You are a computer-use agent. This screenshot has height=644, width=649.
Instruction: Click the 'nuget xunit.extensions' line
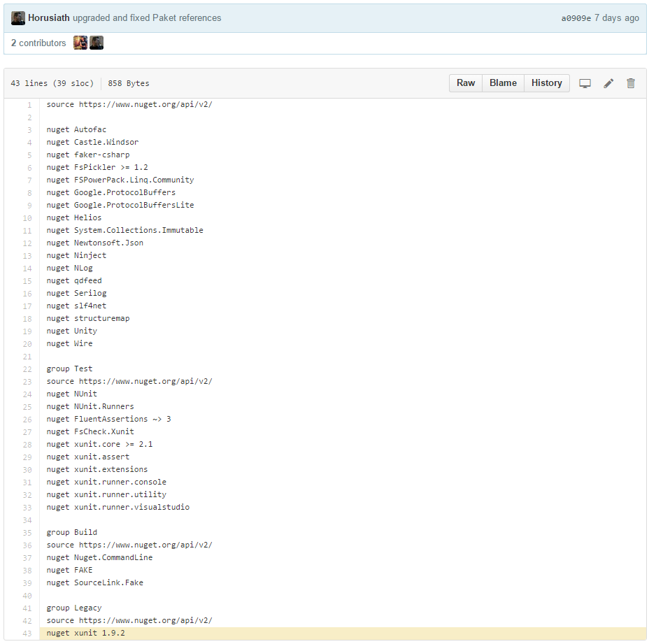[x=97, y=469]
